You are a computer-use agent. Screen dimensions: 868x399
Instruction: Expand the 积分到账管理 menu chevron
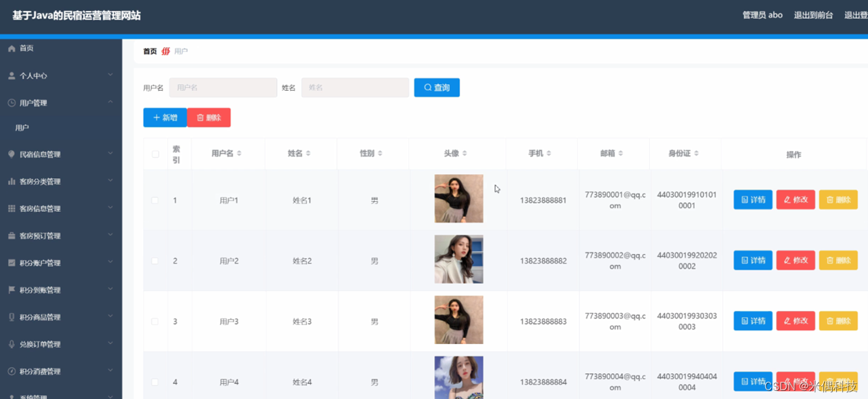tap(110, 289)
